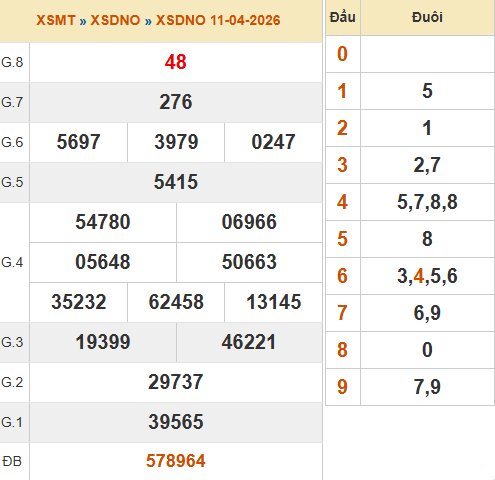Select G.4 number 54780
The image size is (495, 480).
tap(103, 222)
